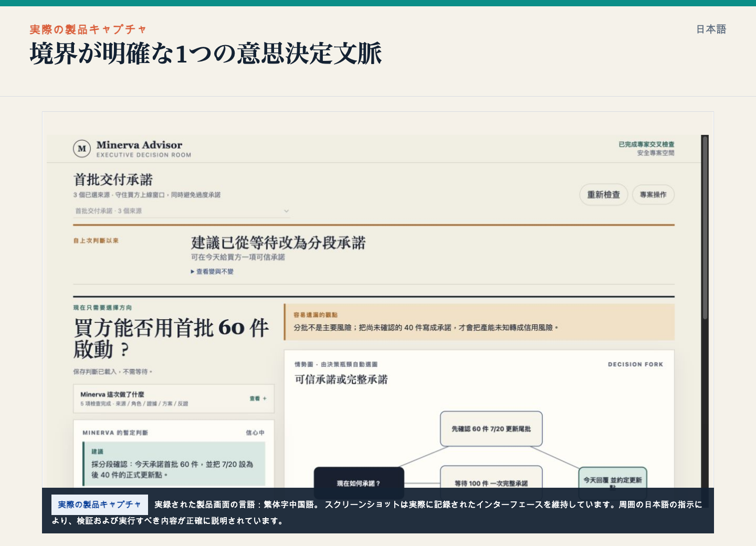
Task: Click the 建議已從等待改為分段承諾 heading
Action: click(x=278, y=243)
